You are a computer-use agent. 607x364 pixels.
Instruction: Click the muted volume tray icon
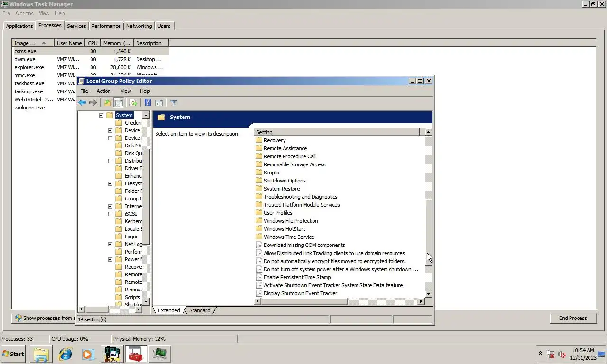[x=562, y=354]
